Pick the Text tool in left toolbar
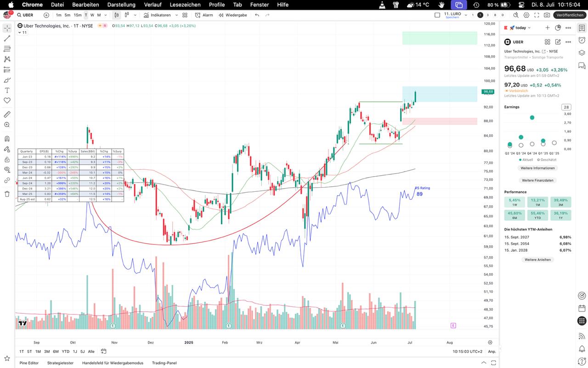This screenshot has height=368, width=588. click(7, 90)
